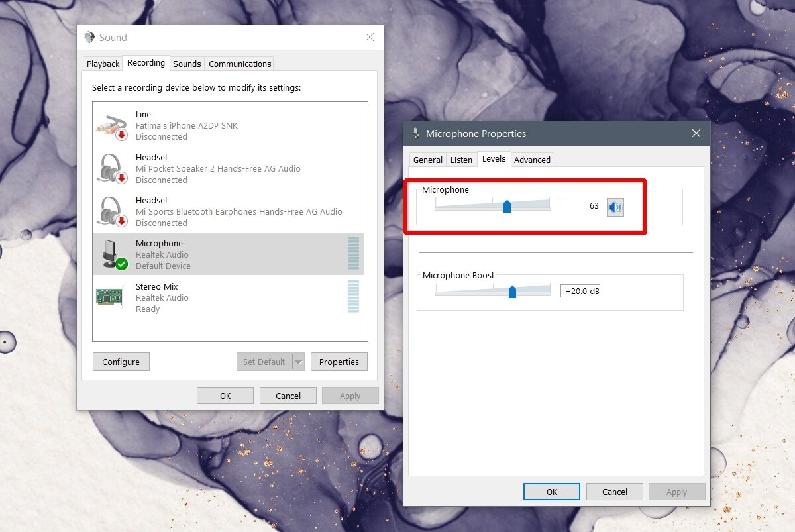Toggle the microphone mute button beside the level value
The width and height of the screenshot is (795, 532).
pyautogui.click(x=615, y=207)
